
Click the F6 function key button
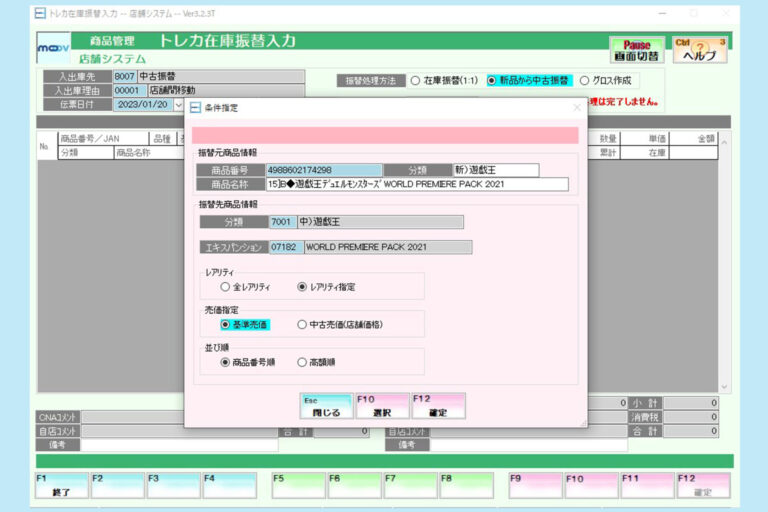click(x=355, y=485)
